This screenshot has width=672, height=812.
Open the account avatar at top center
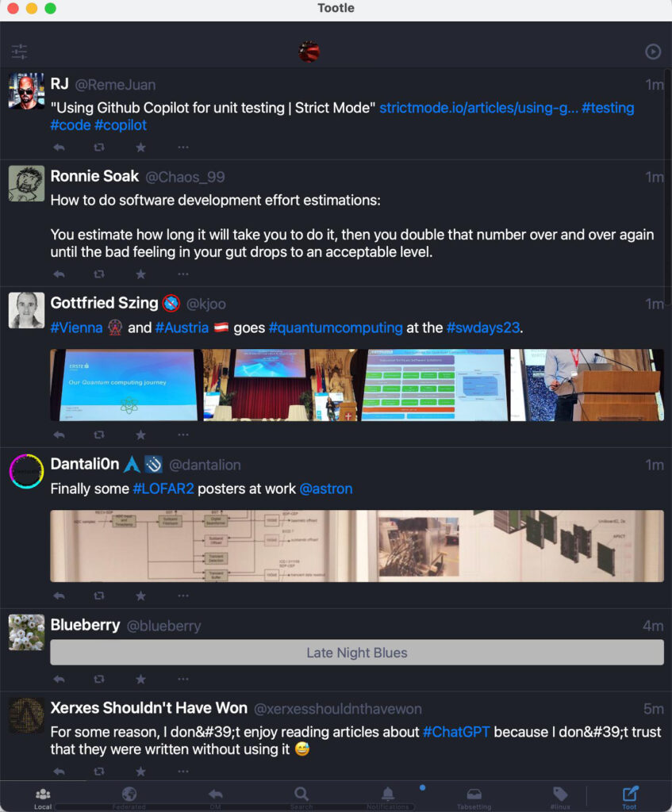click(309, 52)
